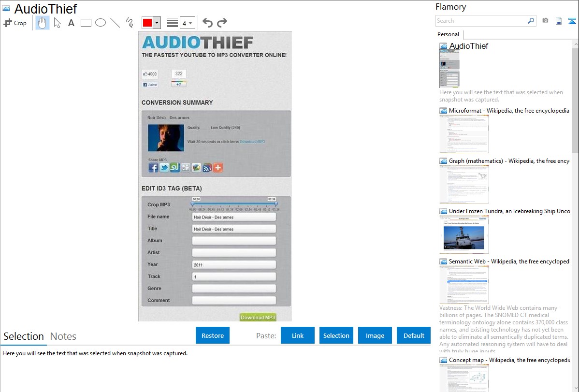Click the Track number field
This screenshot has height=392, width=579.
coord(234,277)
